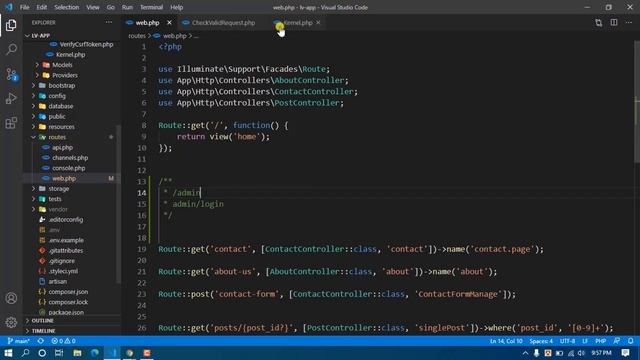Collapse the LV-APP root folder
Viewport: 640px width, 360px height.
click(41, 36)
